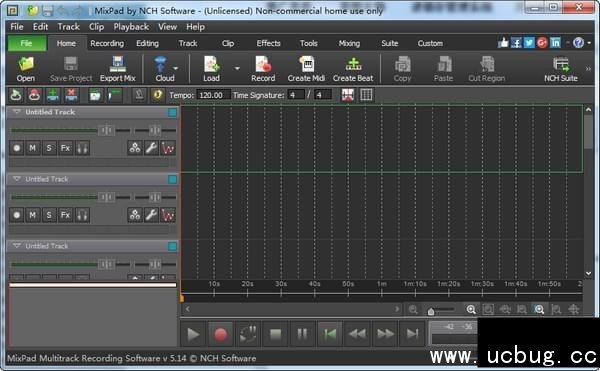Viewport: 600px width, 371px height.
Task: Click the delete track red X icon
Action: (x=71, y=95)
